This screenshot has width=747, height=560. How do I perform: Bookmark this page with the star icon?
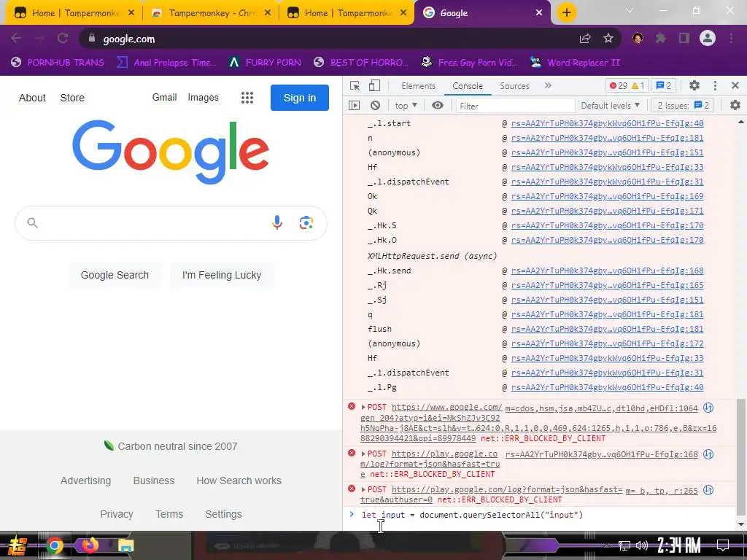(608, 39)
